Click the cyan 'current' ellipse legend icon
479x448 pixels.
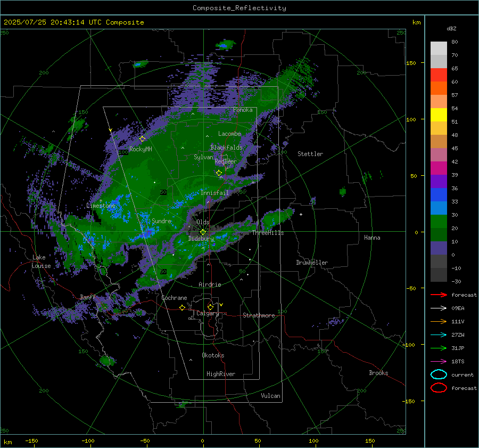pos(439,374)
